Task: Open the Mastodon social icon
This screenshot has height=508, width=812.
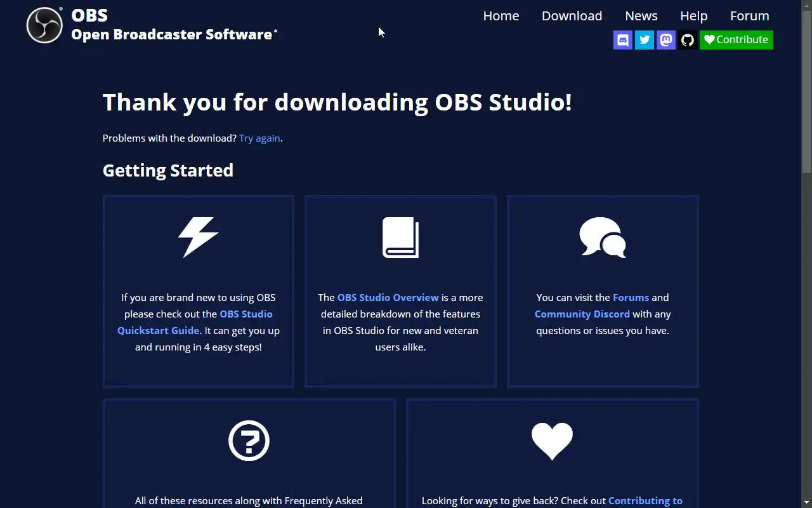Action: [x=666, y=40]
